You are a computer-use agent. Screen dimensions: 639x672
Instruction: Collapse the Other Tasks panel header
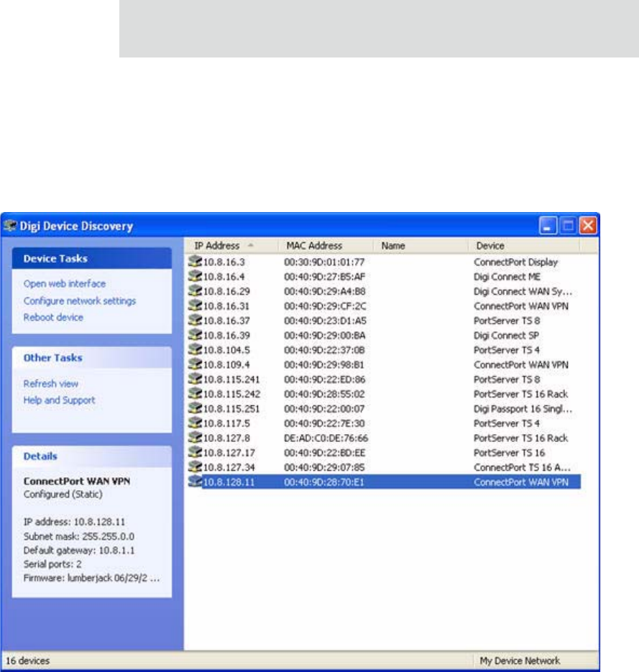coord(92,357)
